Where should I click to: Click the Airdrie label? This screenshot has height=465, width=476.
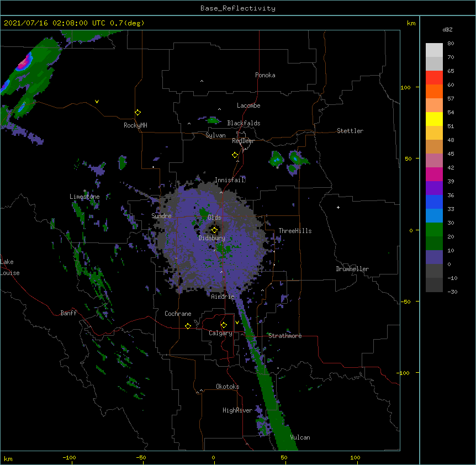point(223,297)
